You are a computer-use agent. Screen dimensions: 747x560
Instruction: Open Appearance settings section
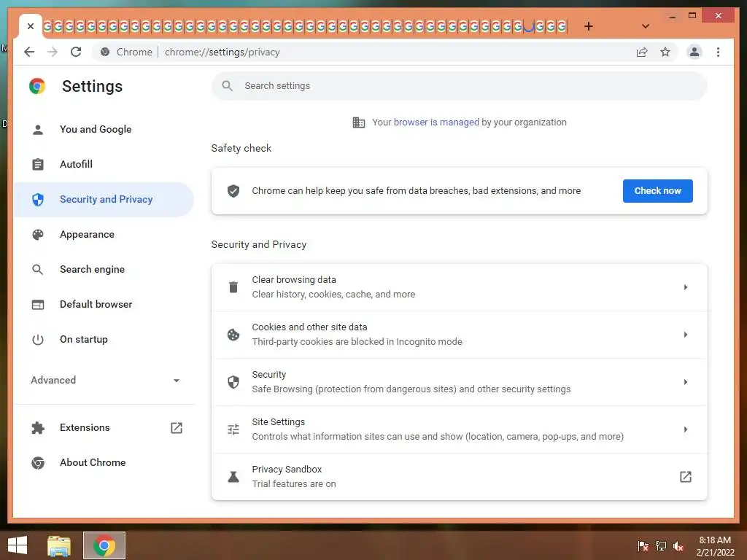(x=104, y=234)
